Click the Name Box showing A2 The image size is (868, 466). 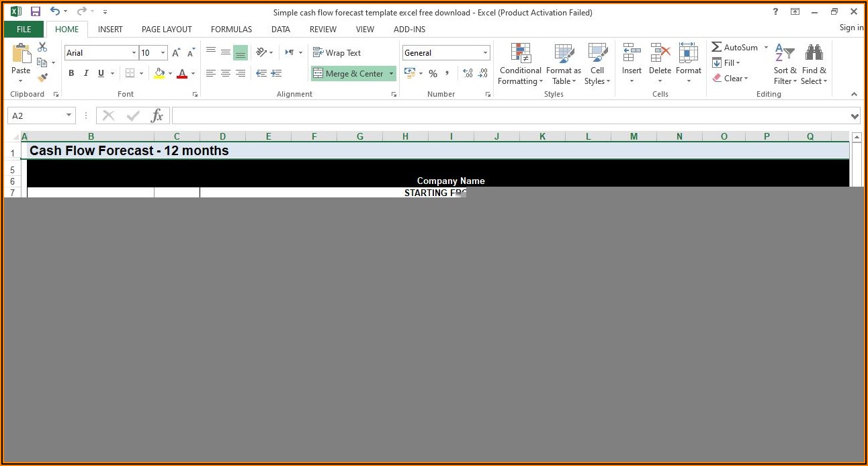pos(36,116)
